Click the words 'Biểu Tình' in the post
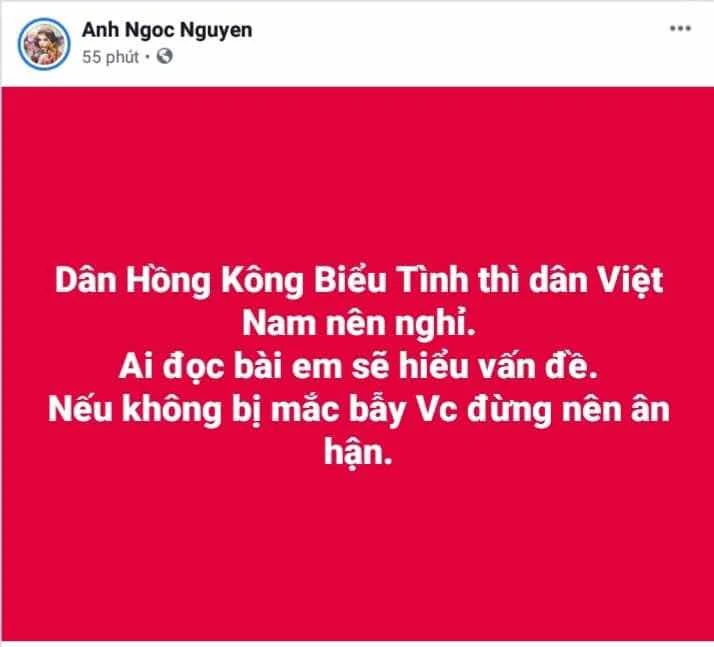Image resolution: width=714 pixels, height=647 pixels. point(392,280)
